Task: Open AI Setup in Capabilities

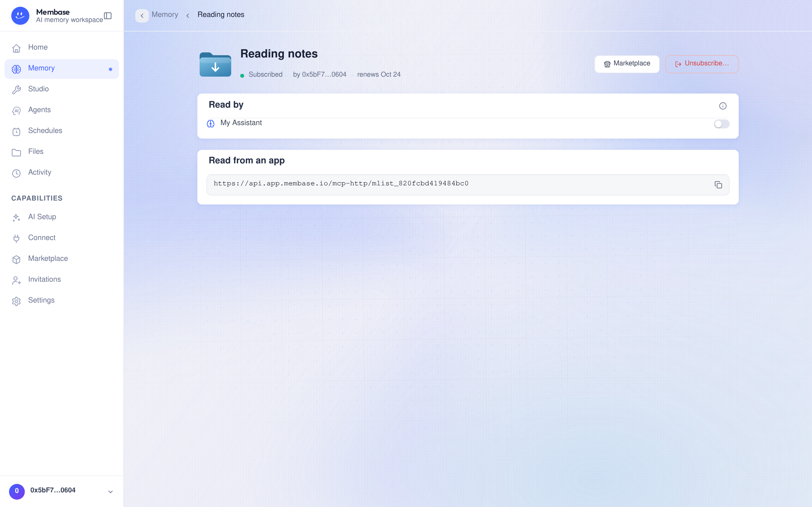Action: click(x=62, y=217)
